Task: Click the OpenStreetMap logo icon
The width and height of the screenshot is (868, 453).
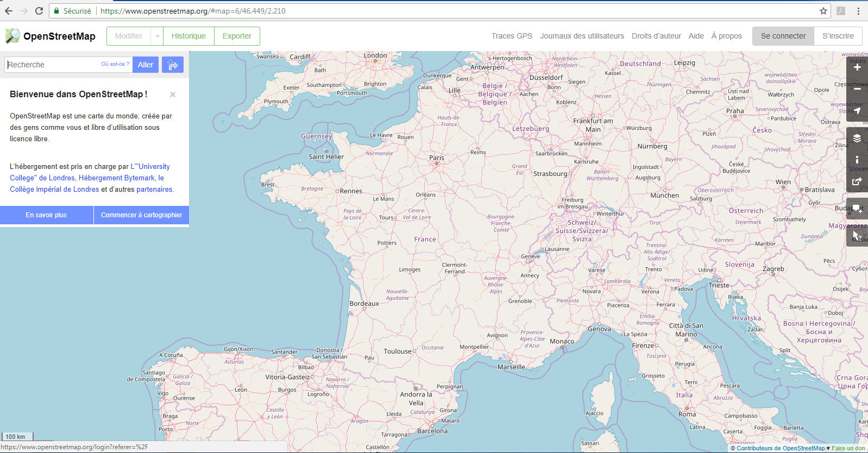Action: point(12,36)
